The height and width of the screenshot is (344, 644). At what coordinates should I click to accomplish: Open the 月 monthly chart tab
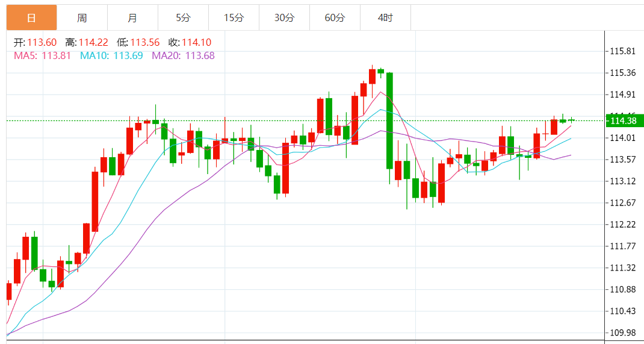(132, 18)
